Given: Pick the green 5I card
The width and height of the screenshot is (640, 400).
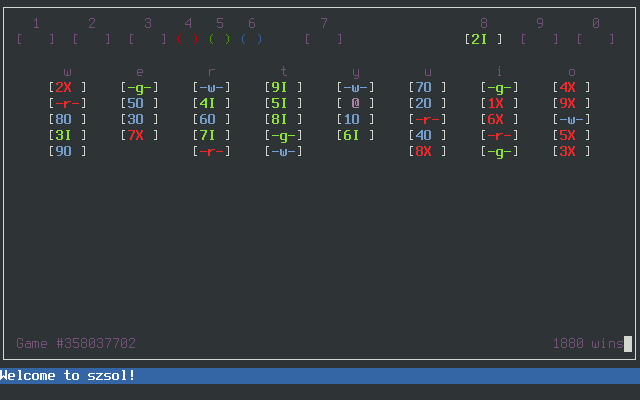Looking at the screenshot, I should tap(284, 103).
